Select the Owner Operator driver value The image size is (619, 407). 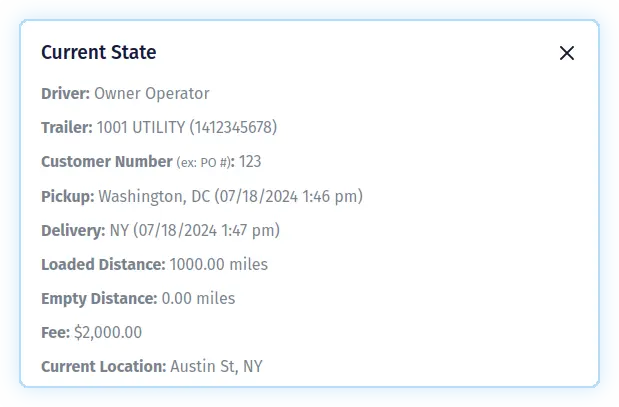click(x=152, y=94)
